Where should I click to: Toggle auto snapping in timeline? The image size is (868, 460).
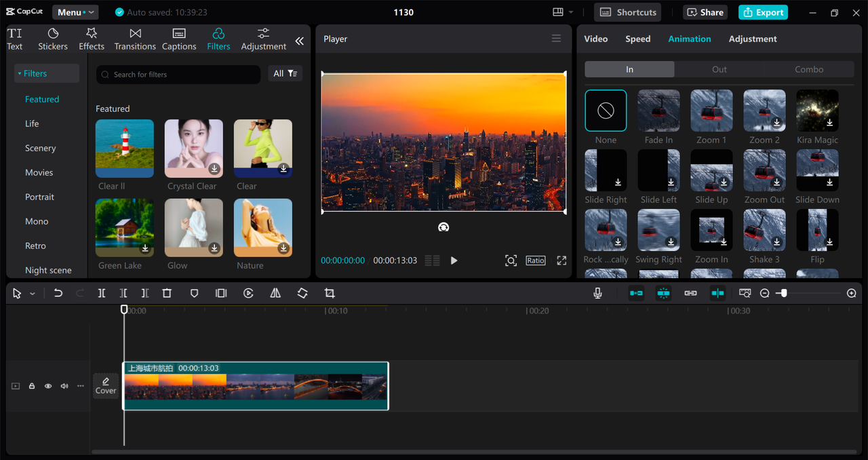[x=663, y=293]
